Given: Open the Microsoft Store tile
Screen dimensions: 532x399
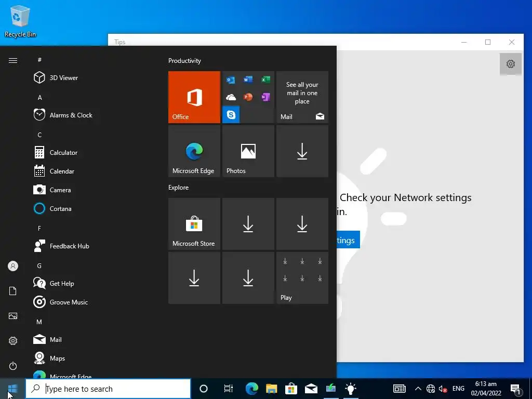Looking at the screenshot, I should tap(194, 224).
